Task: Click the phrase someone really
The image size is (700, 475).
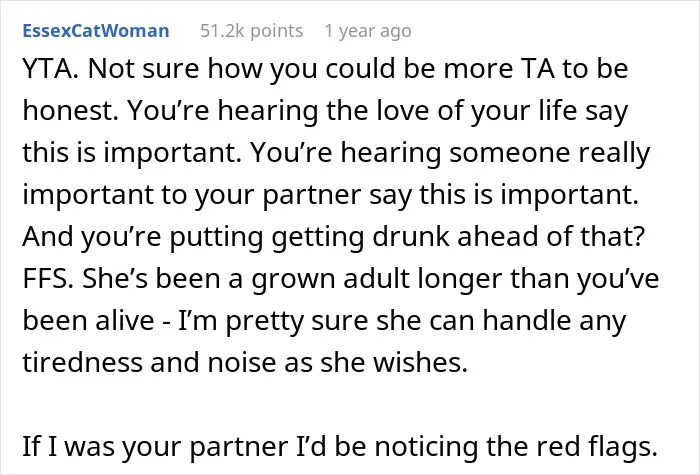Action: coord(549,153)
